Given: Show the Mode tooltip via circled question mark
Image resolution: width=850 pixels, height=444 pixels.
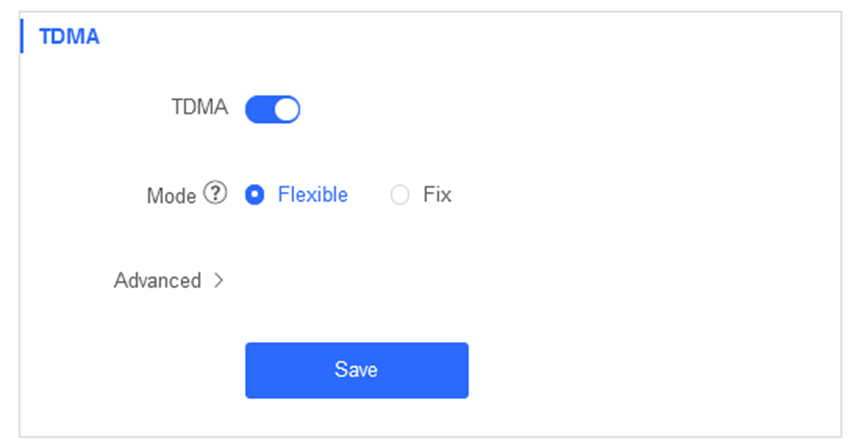Looking at the screenshot, I should coord(215,193).
